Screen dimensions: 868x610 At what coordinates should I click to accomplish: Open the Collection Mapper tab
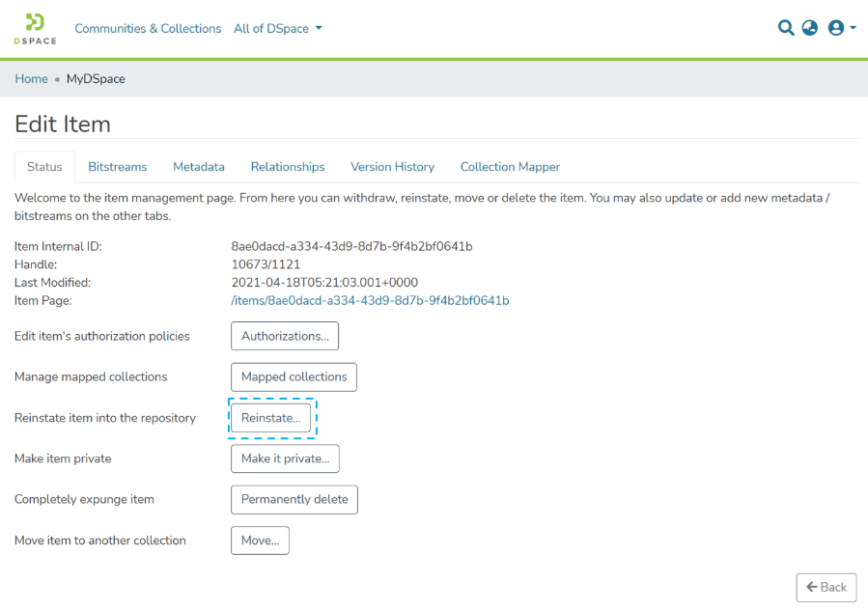click(510, 167)
